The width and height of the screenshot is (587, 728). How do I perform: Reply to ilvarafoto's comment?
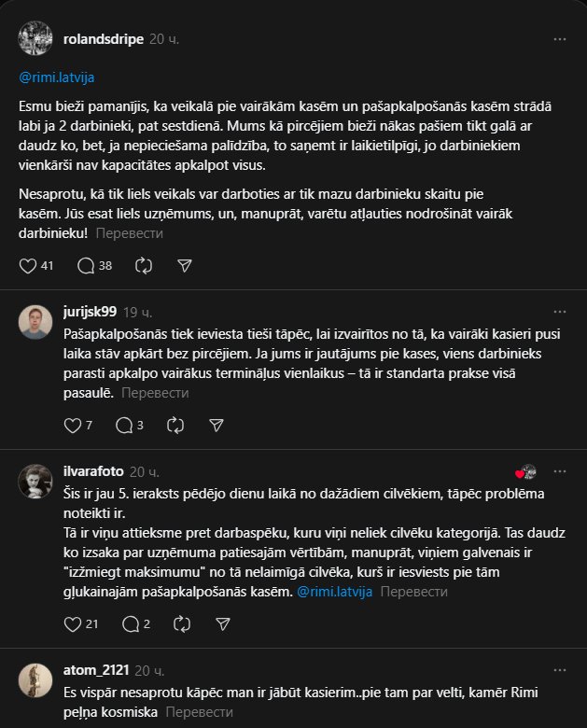pyautogui.click(x=131, y=623)
